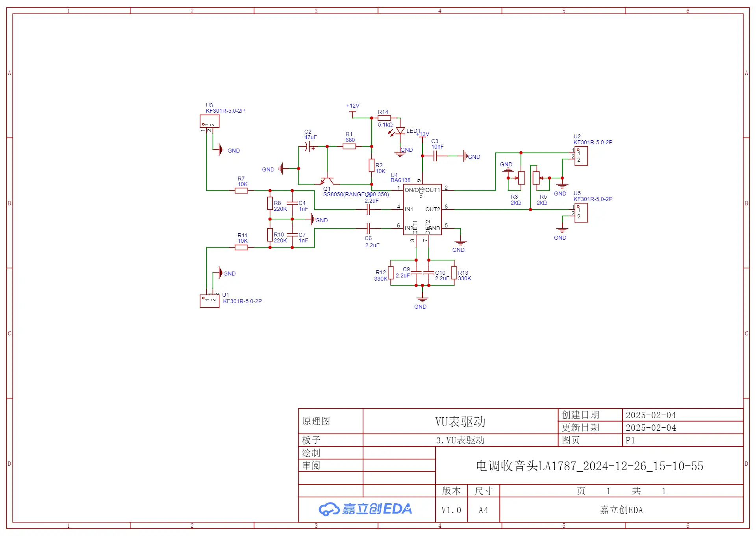Click the 图页 label cell
756x536 pixels.
coord(590,440)
